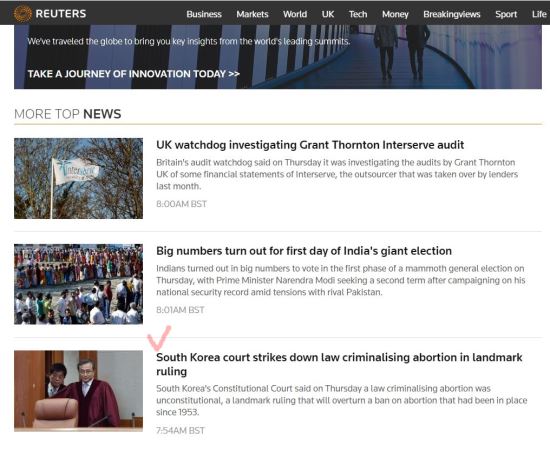Screen dimensions: 550x451
Task: Click the Reuters logo icon
Action: 23,14
